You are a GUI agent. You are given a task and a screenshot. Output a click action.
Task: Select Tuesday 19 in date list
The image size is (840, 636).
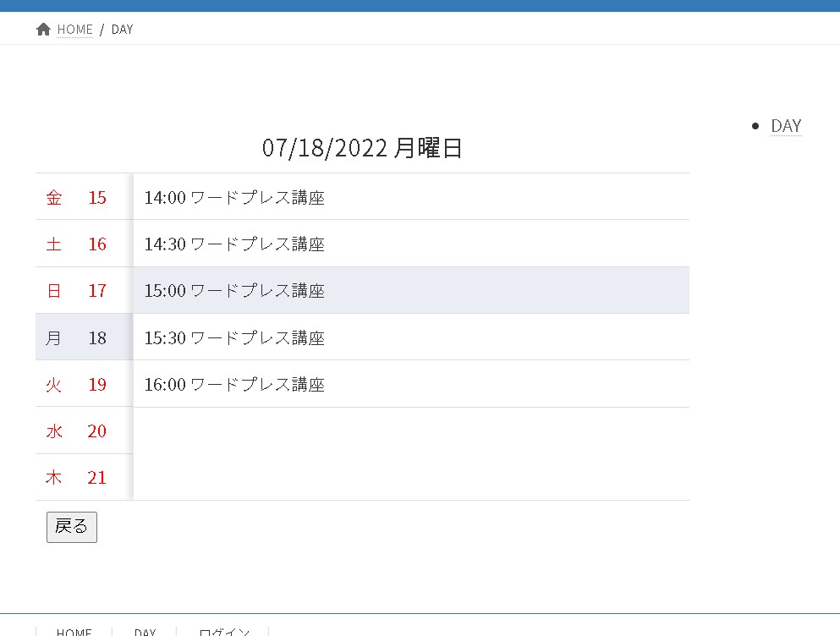(x=76, y=385)
